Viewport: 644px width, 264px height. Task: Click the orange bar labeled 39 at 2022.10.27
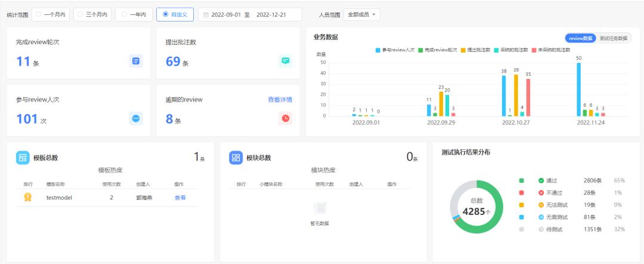pos(516,96)
